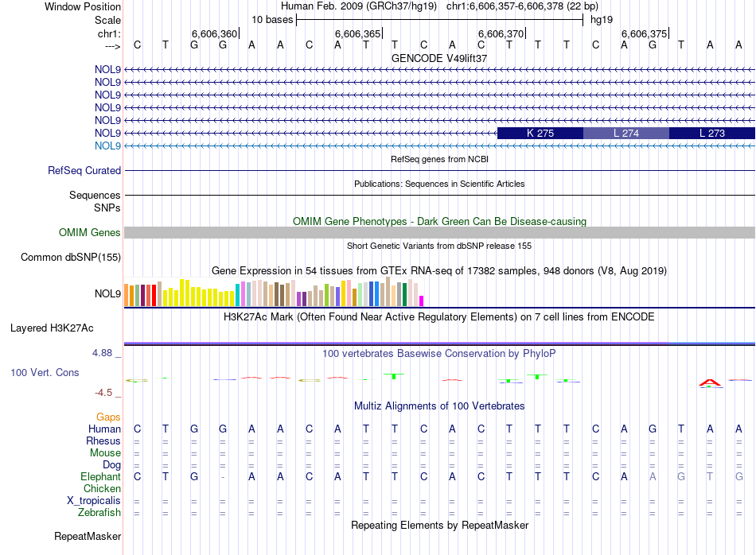
Task: Open the Layered H3K27Ac track label
Action: click(52, 328)
